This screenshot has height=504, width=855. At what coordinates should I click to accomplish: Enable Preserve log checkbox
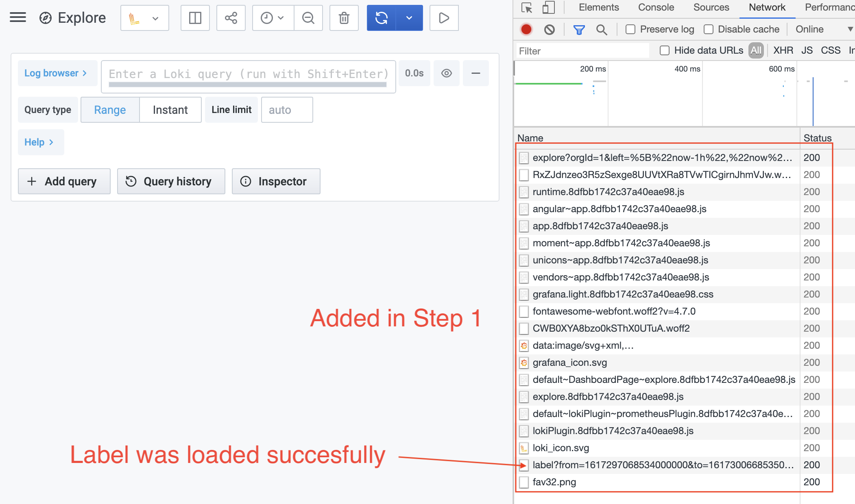(x=630, y=29)
